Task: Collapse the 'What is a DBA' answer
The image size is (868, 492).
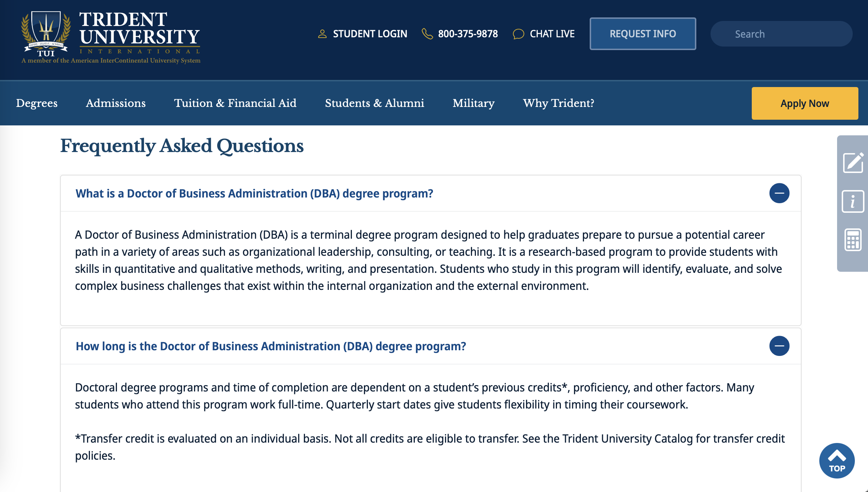Action: click(779, 193)
